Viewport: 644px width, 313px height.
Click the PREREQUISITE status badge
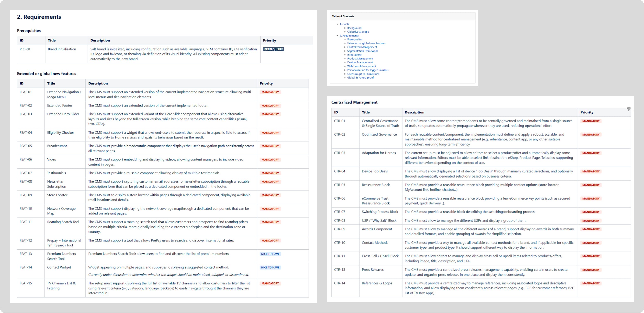[x=273, y=49]
